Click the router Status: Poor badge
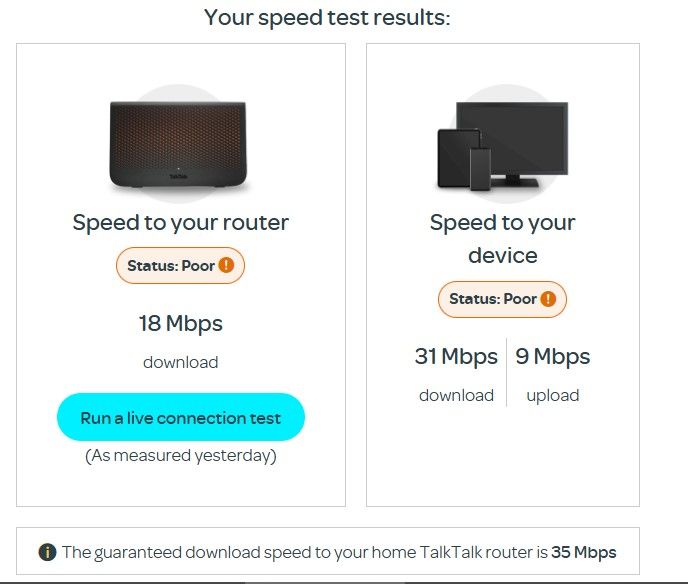Image resolution: width=688 pixels, height=584 pixels. [180, 266]
